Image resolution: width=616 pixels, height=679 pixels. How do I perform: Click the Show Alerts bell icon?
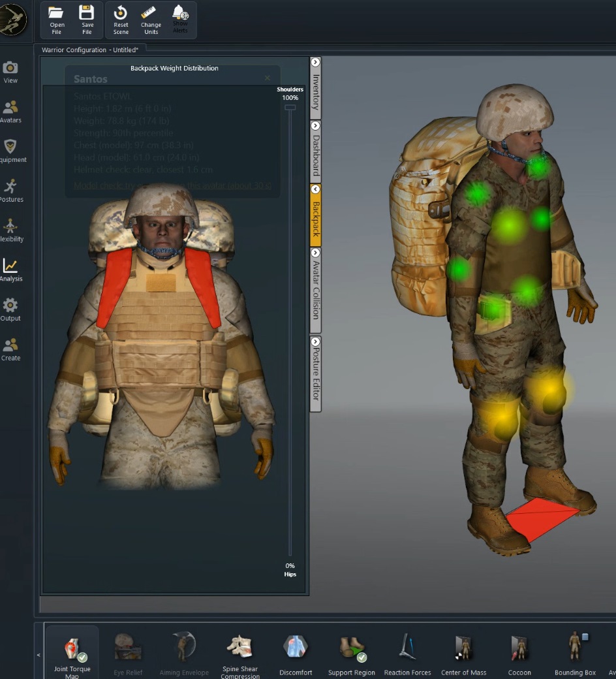pos(180,20)
